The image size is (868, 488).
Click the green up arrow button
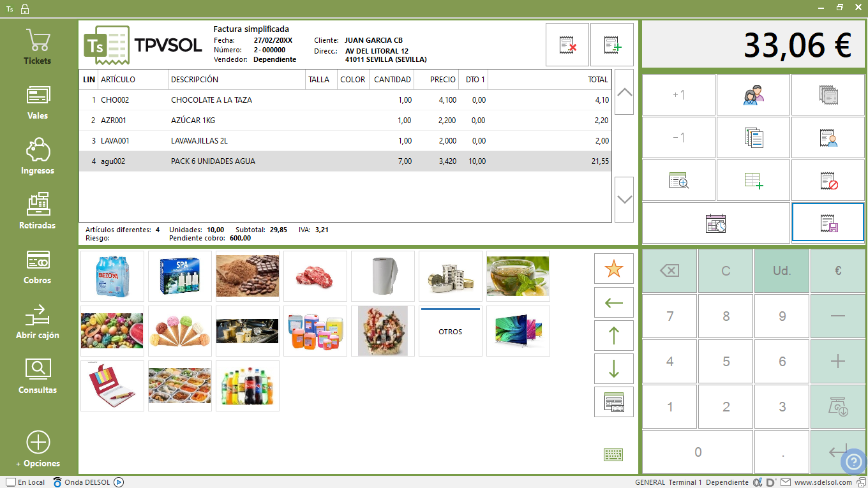pyautogui.click(x=613, y=335)
